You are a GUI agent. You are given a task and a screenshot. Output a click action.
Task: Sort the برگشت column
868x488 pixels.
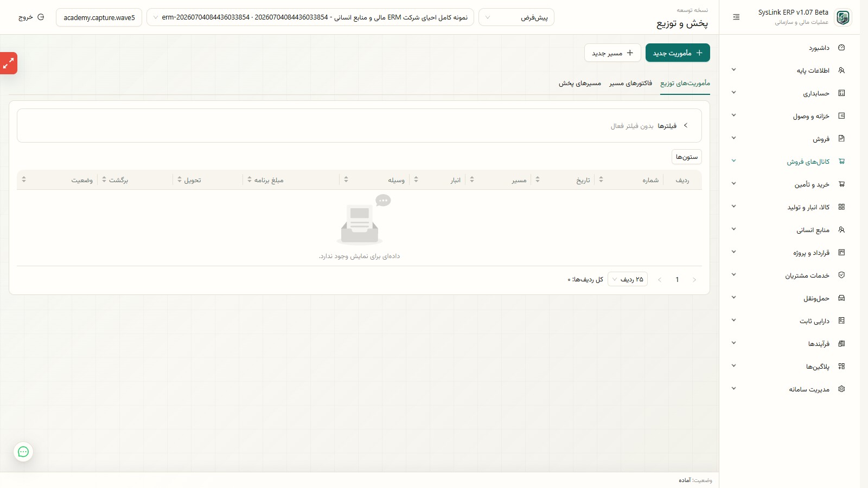pos(104,179)
